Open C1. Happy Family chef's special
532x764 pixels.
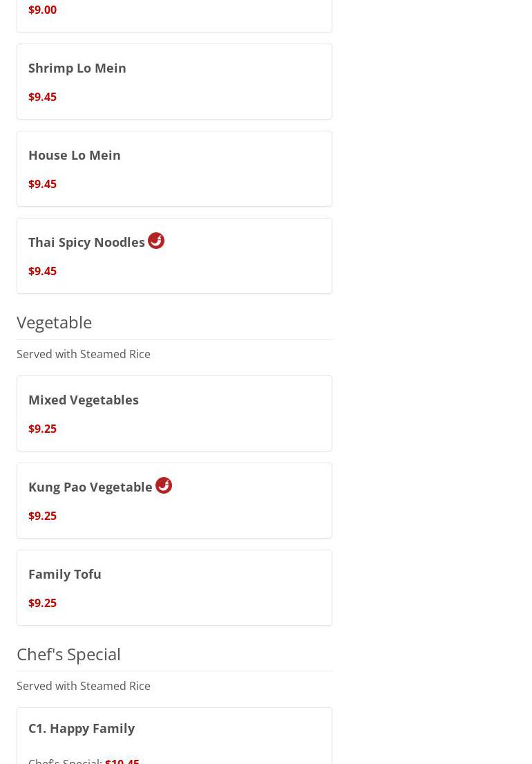tap(82, 728)
